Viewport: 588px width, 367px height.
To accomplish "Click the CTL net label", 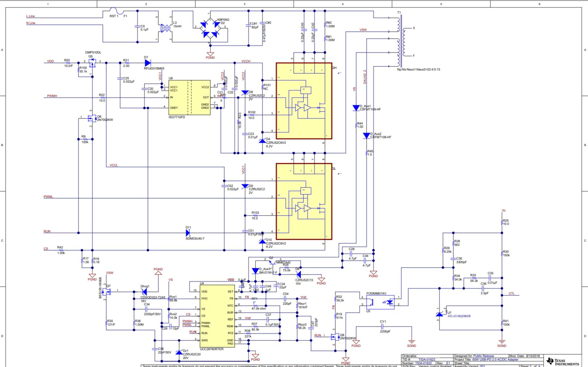I will (511, 293).
